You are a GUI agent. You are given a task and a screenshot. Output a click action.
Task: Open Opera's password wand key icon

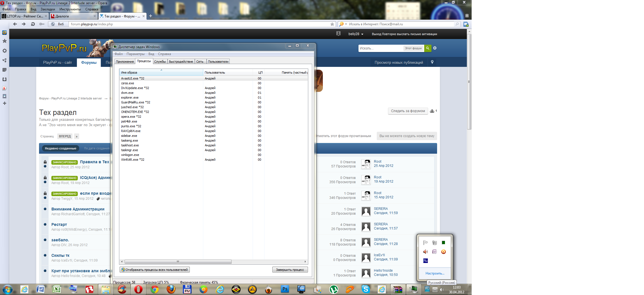pyautogui.click(x=42, y=24)
